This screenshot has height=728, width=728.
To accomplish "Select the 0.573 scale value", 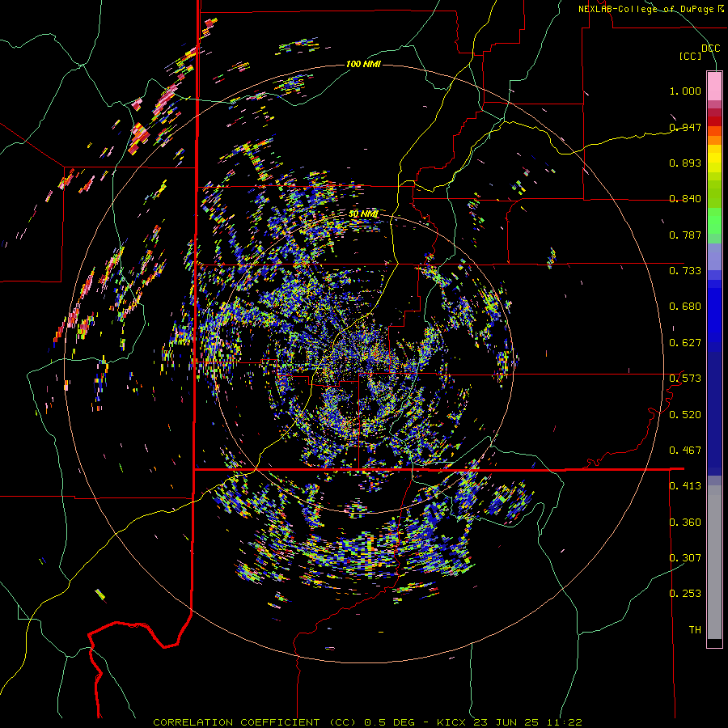I will 685,379.
